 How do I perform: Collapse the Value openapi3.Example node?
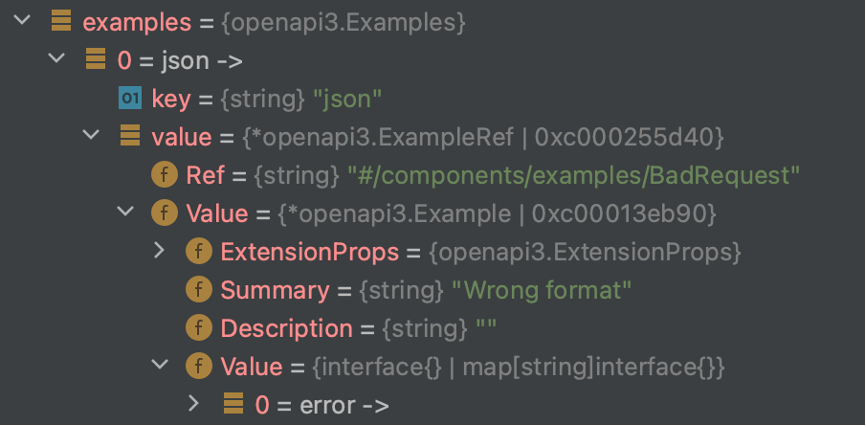point(125,211)
